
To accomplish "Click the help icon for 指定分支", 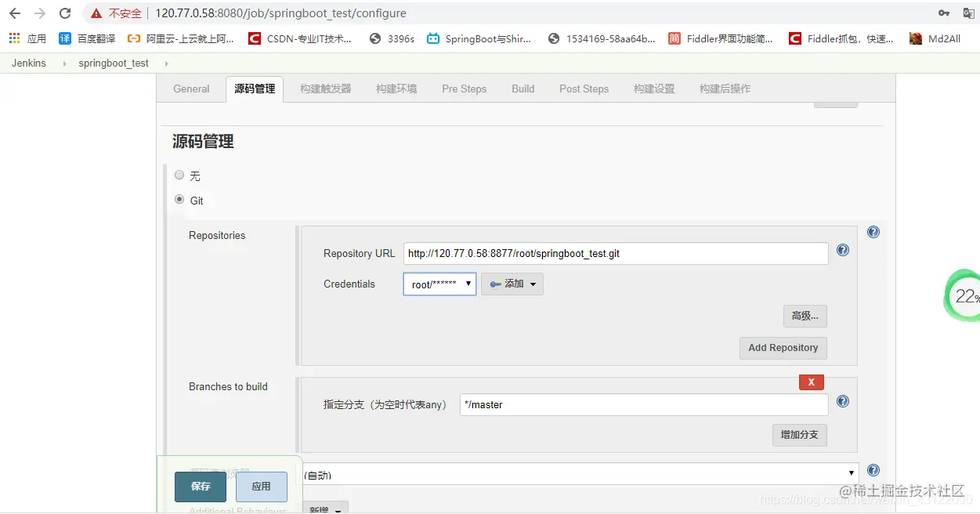I will [843, 401].
